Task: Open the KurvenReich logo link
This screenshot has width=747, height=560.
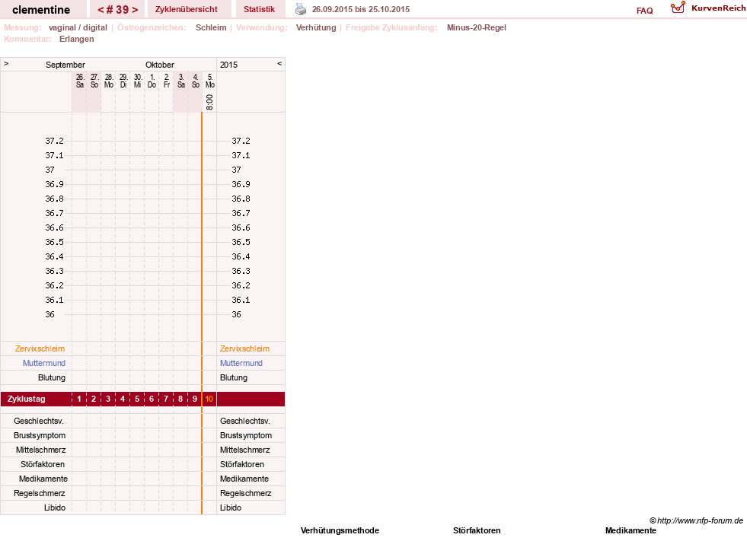Action: 708,8
